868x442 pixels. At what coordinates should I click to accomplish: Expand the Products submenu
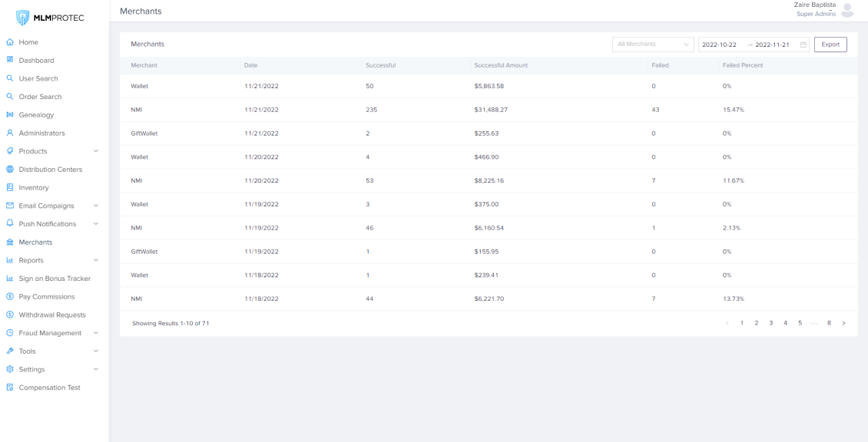click(96, 151)
